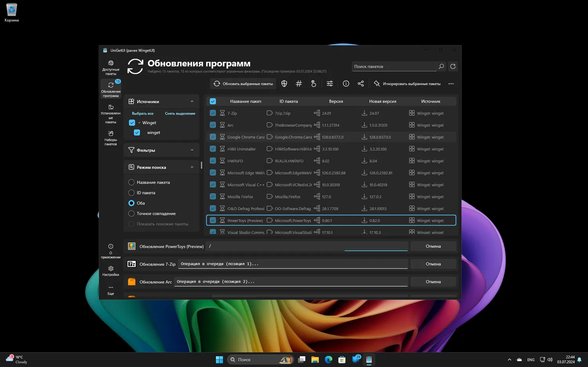
Task: Expand the Фильтры section
Action: point(192,150)
